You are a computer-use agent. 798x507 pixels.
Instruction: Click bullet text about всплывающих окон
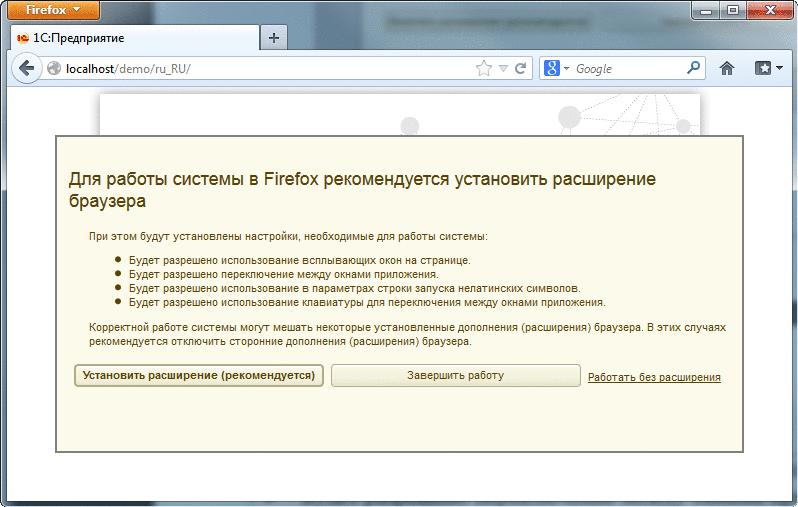click(300, 260)
